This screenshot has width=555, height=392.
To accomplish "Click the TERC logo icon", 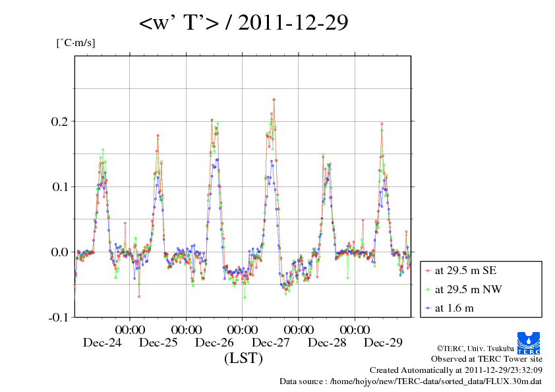I will [x=529, y=343].
